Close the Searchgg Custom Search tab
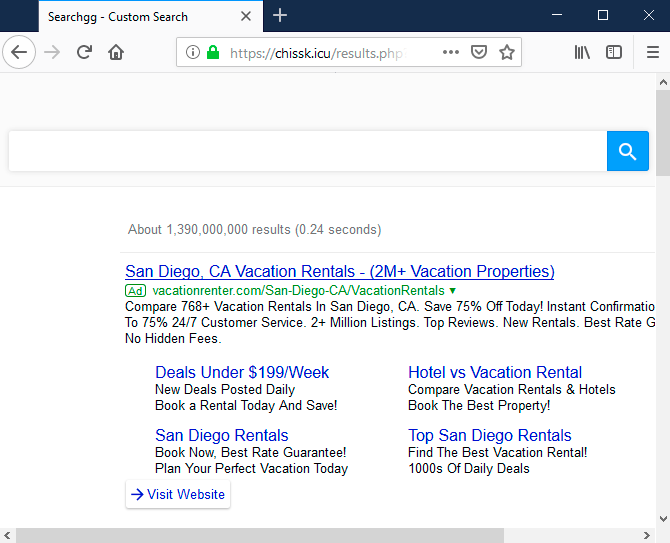The height and width of the screenshot is (543, 670). point(247,16)
